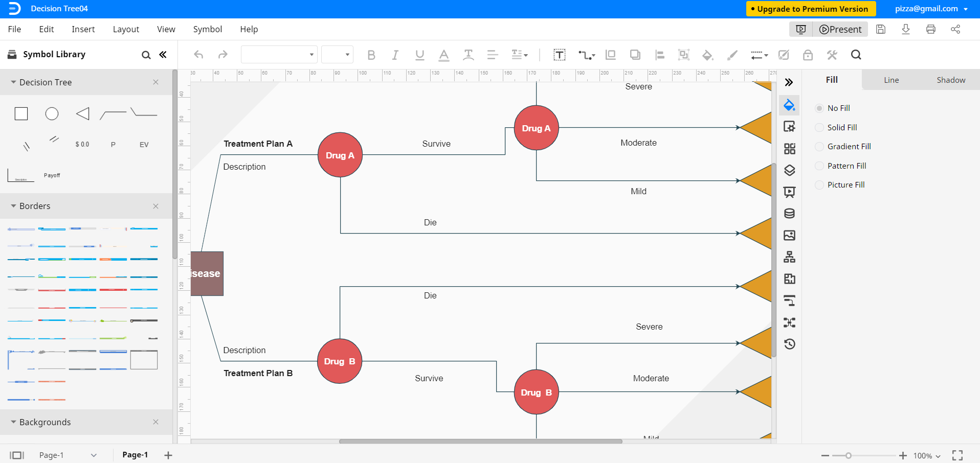Search the Symbol Library with magnifier icon

(146, 55)
